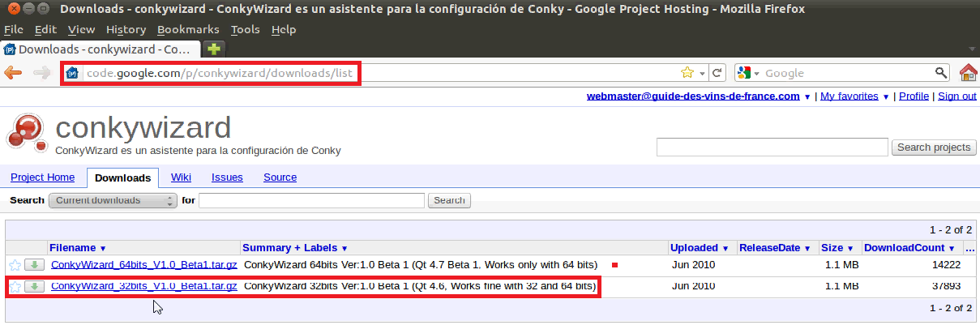The width and height of the screenshot is (980, 325).
Task: Click the Search projects button
Action: (x=933, y=148)
